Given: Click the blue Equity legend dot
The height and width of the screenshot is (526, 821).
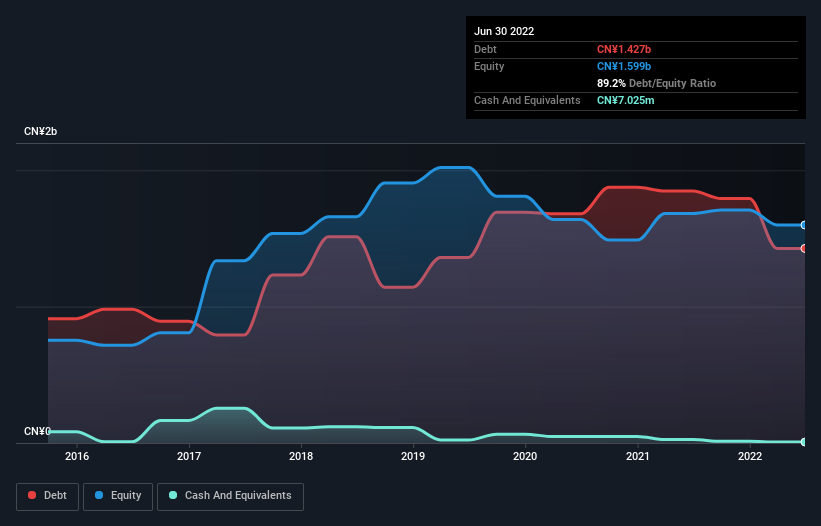Looking at the screenshot, I should coord(99,495).
